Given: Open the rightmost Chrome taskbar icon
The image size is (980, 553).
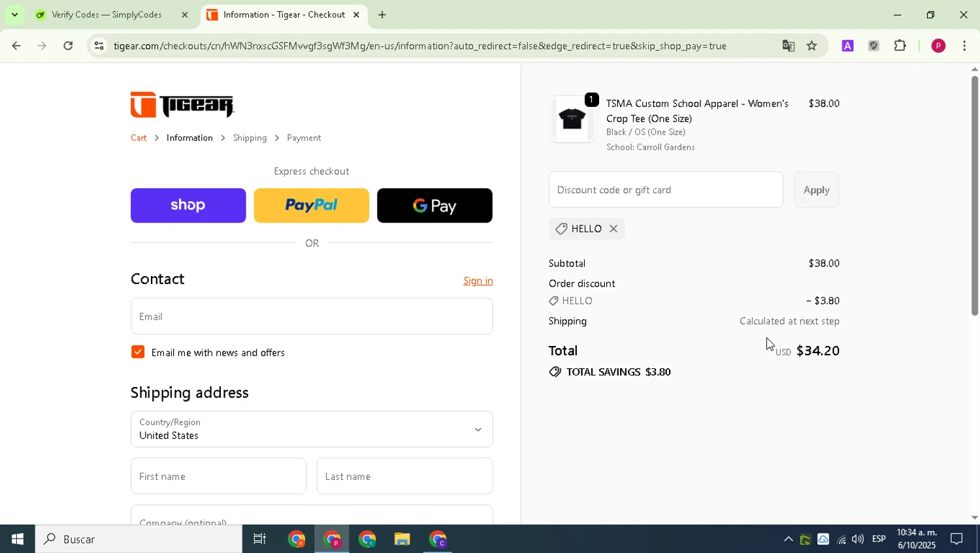Looking at the screenshot, I should (x=437, y=539).
